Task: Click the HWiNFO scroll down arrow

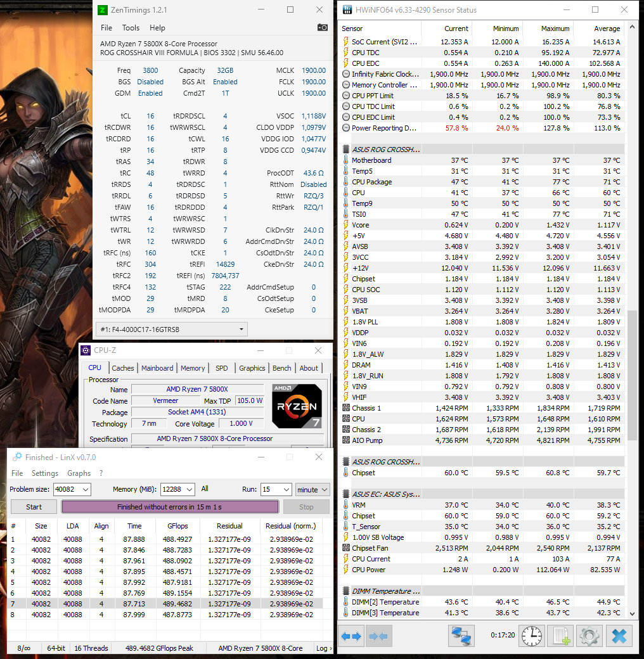Action: [632, 613]
